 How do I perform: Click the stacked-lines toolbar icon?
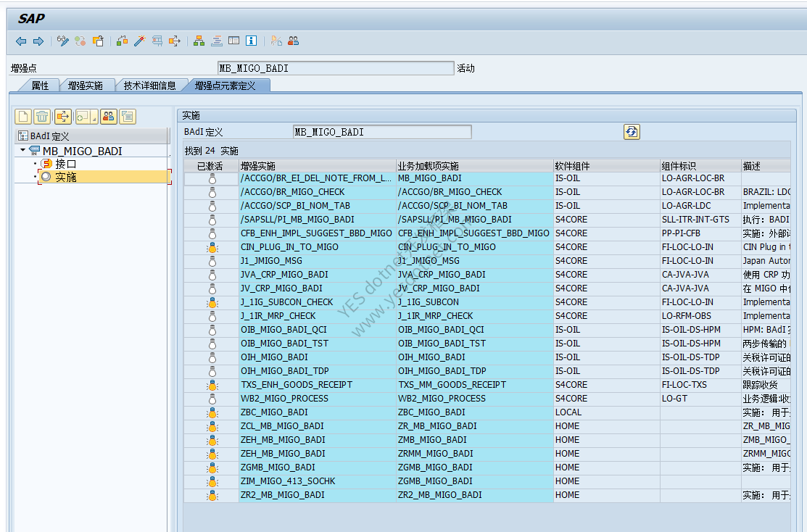click(x=217, y=41)
